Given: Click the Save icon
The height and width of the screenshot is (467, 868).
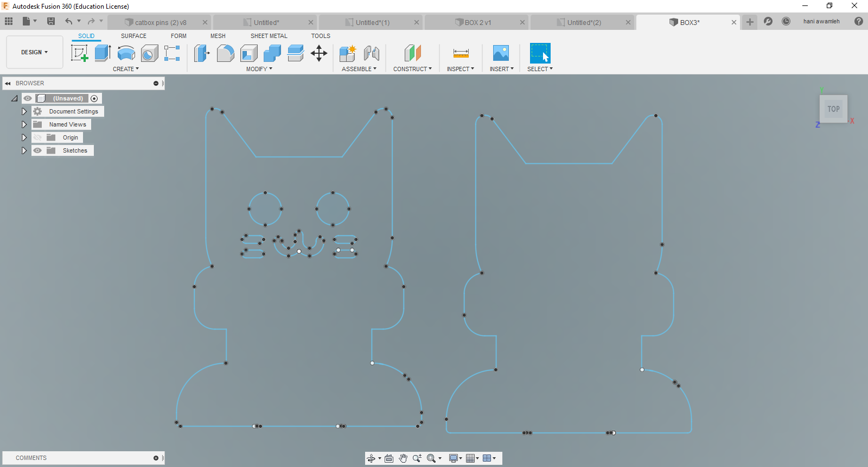Looking at the screenshot, I should pyautogui.click(x=51, y=21).
